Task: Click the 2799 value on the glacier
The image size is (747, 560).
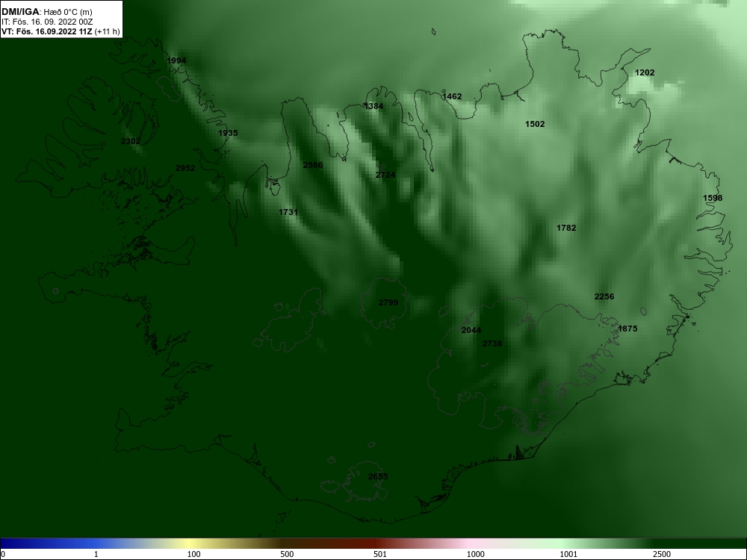Action: tap(388, 302)
